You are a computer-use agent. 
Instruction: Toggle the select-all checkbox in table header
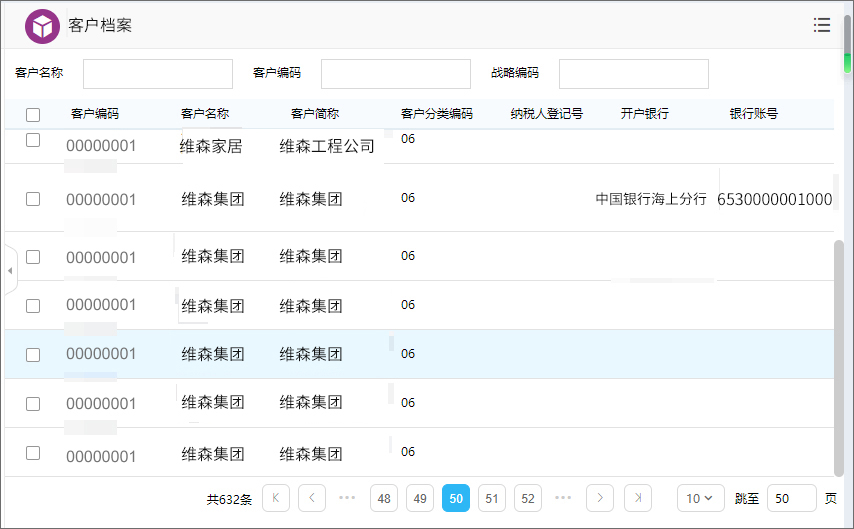(33, 115)
